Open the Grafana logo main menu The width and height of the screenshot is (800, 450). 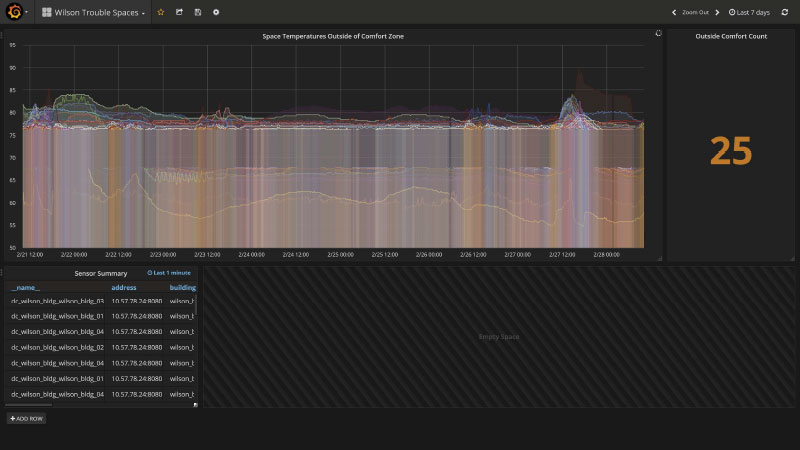point(14,12)
